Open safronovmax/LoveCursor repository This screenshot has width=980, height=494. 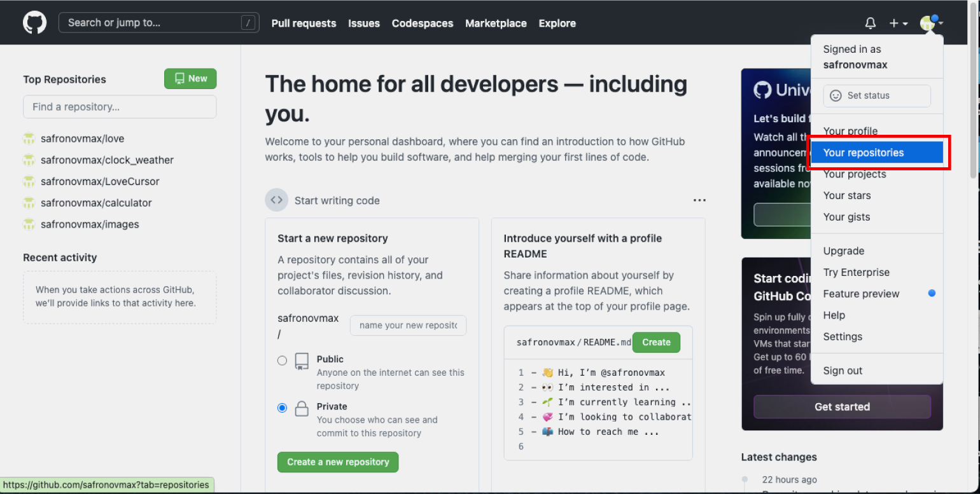pyautogui.click(x=100, y=182)
